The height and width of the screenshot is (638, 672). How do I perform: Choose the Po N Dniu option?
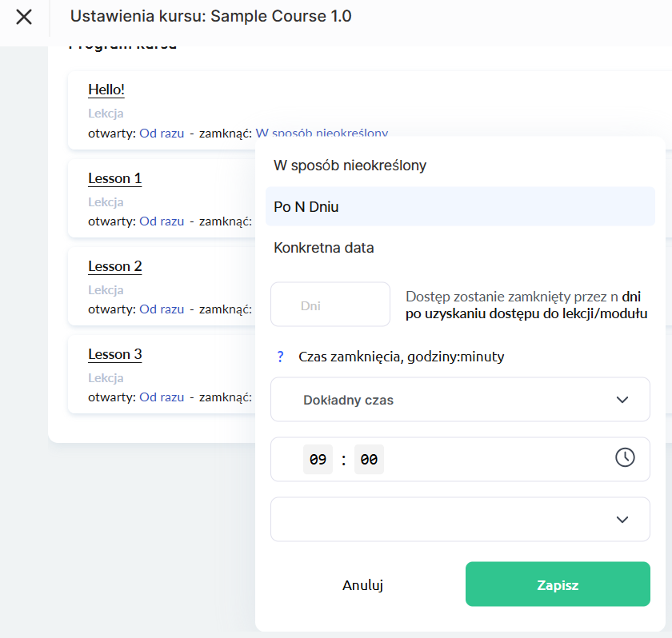460,206
